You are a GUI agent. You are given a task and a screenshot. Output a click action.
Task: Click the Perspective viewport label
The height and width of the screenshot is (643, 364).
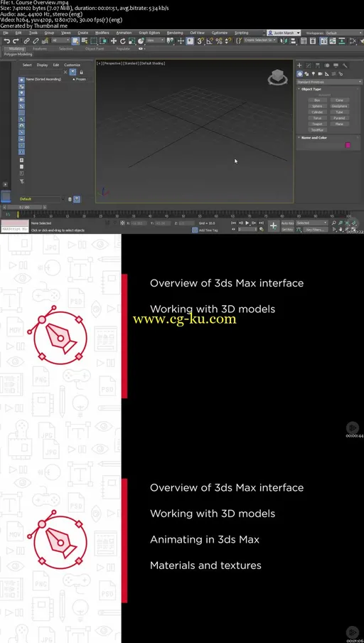click(112, 63)
